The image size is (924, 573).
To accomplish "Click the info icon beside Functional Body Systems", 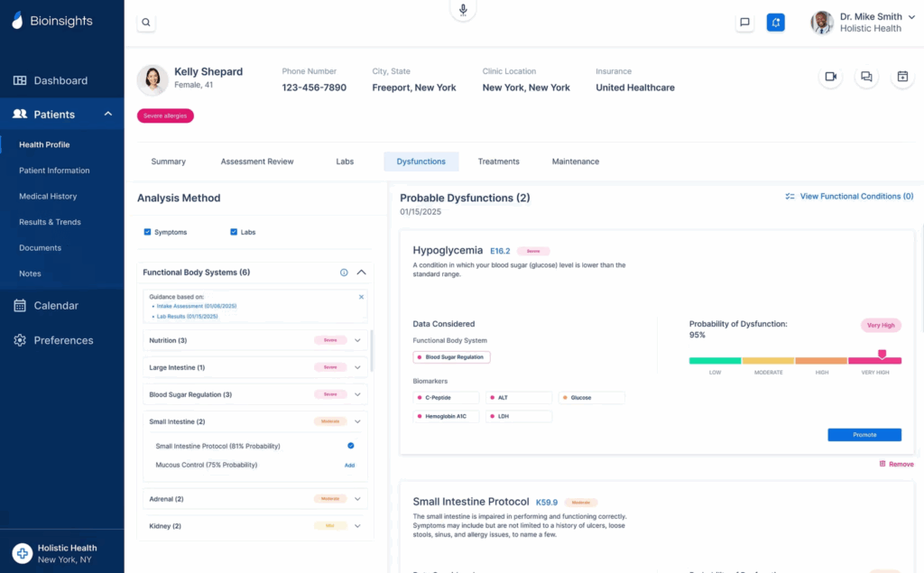I will [344, 273].
